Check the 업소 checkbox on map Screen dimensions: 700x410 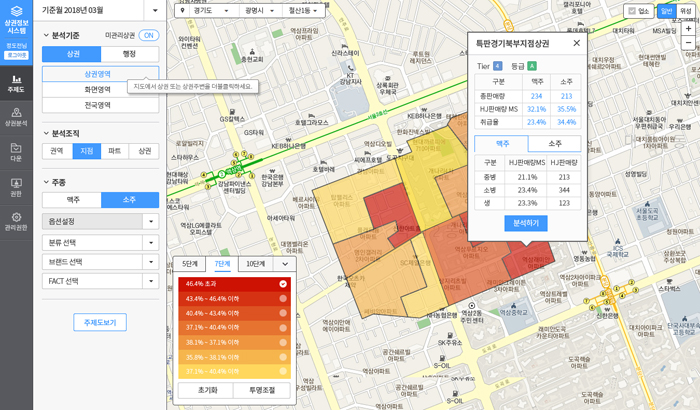[x=631, y=11]
